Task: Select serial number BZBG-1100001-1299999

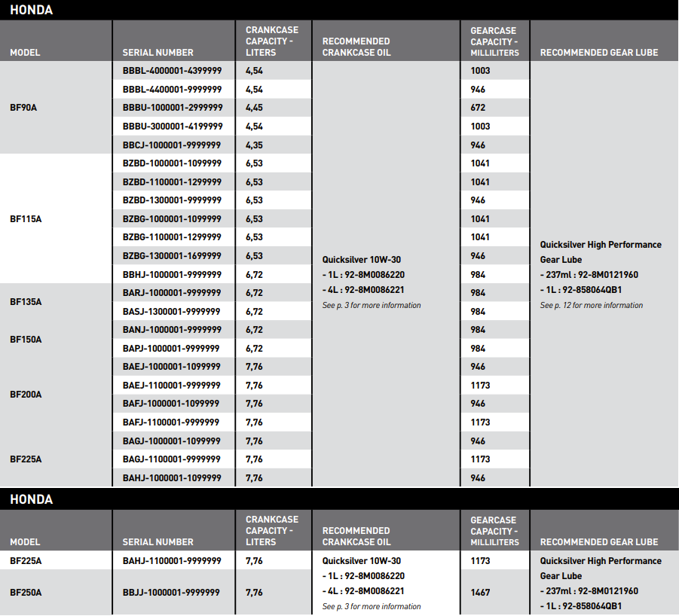Action: [172, 237]
